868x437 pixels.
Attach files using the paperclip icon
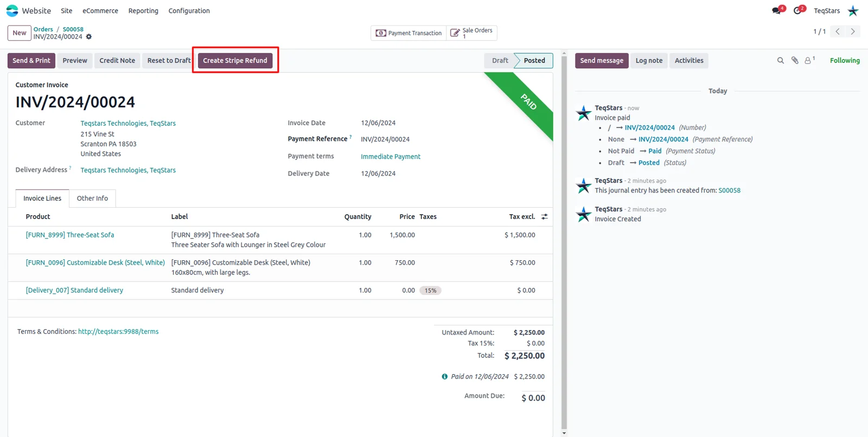pos(795,61)
